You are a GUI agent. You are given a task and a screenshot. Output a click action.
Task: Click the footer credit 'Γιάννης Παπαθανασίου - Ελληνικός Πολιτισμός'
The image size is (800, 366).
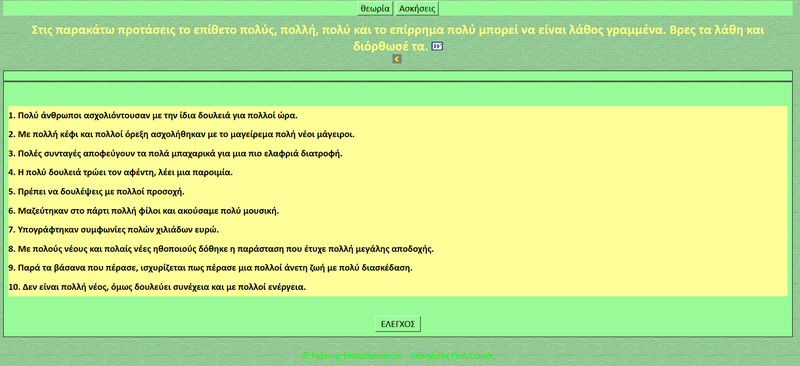[x=398, y=356]
